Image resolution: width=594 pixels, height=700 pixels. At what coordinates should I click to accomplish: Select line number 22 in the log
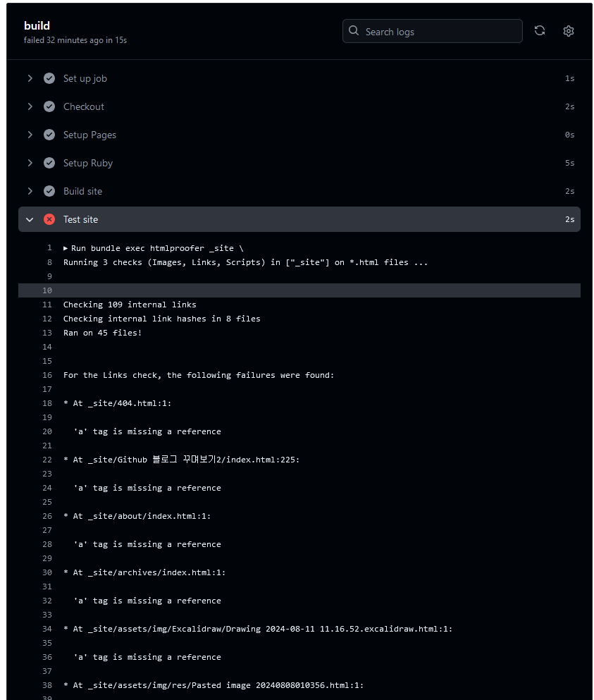tap(47, 460)
